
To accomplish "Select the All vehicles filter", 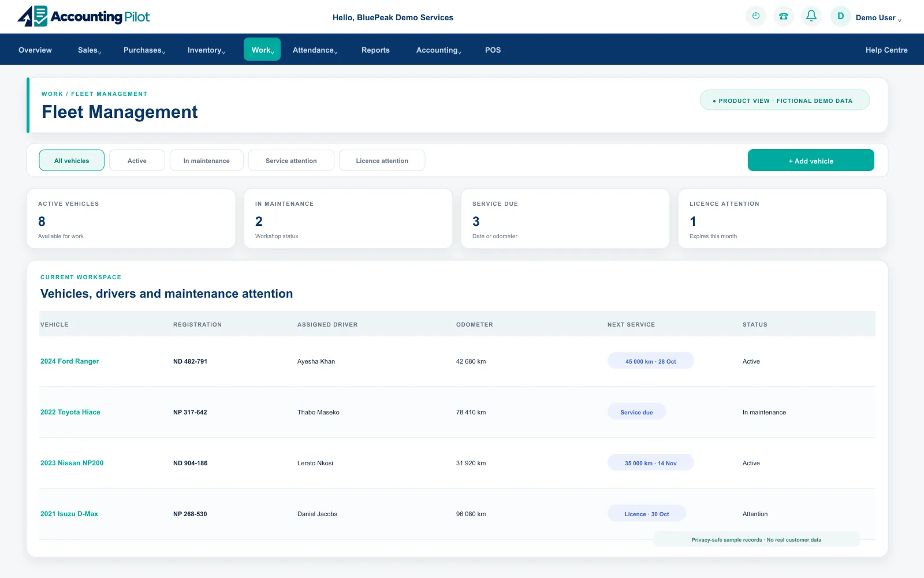I will click(x=72, y=161).
